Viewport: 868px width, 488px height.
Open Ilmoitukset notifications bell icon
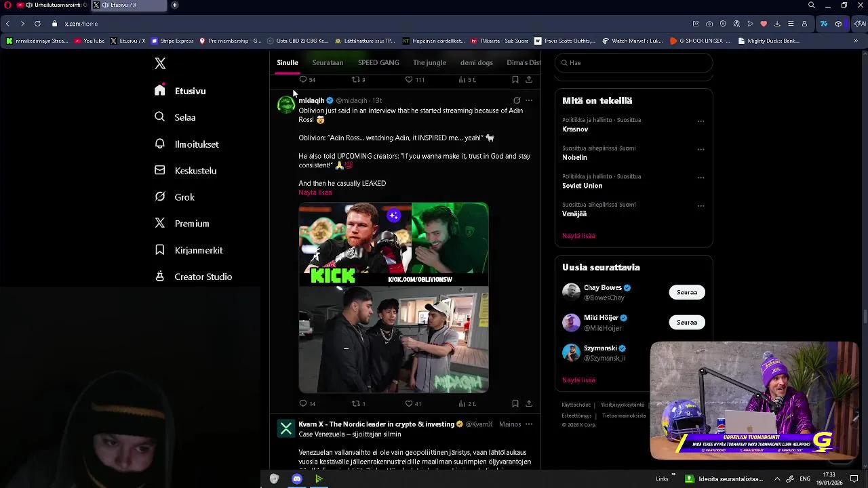click(x=160, y=144)
